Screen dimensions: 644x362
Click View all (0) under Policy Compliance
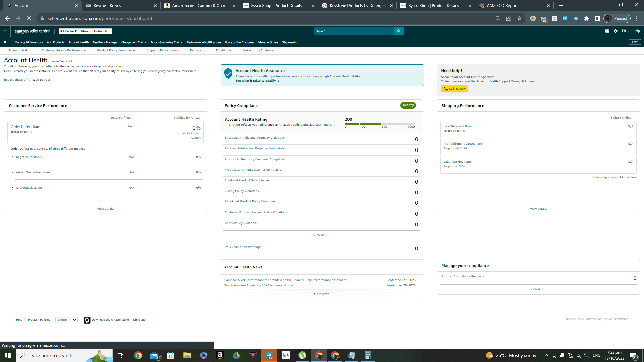[321, 235]
